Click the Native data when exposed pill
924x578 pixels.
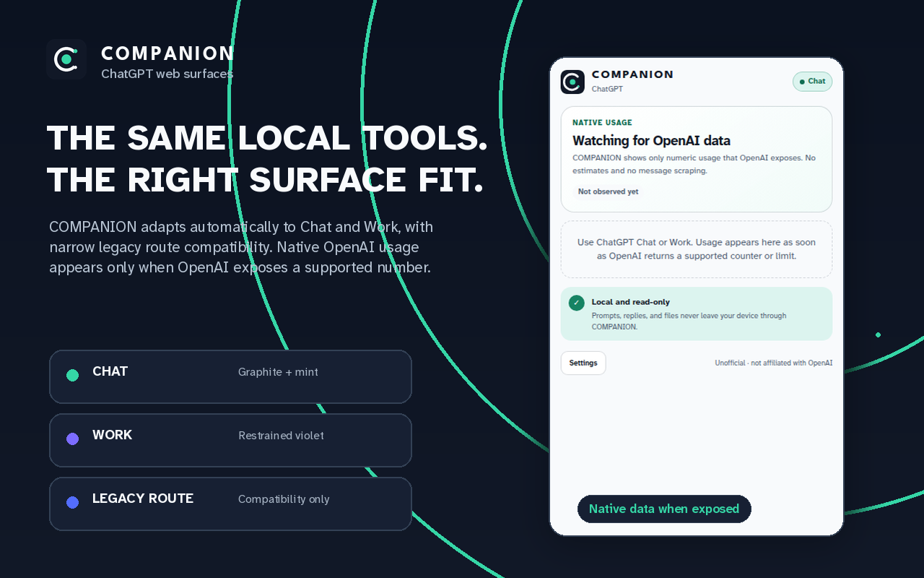click(x=664, y=509)
